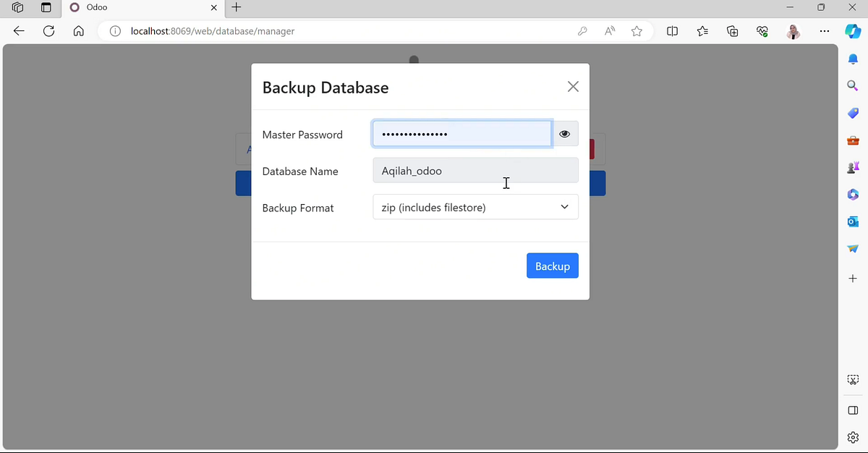Screen dimensions: 868x453
Task: Open the browser settings menu with three dots
Action: pos(825,31)
